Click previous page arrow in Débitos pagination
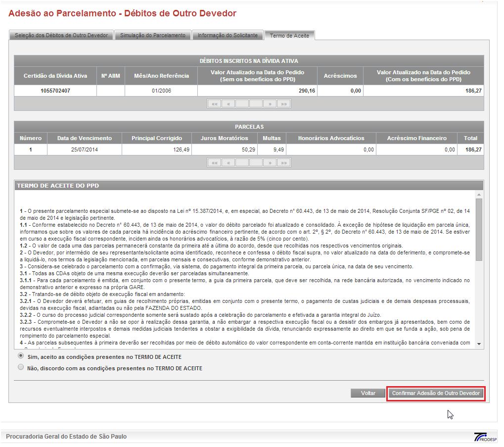Screen dimensions: 504x447 [228, 104]
